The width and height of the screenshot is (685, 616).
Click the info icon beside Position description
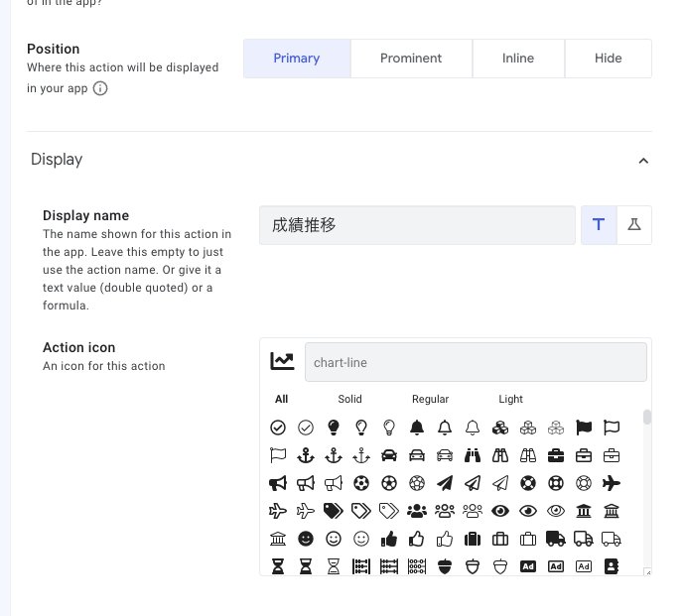(100, 88)
